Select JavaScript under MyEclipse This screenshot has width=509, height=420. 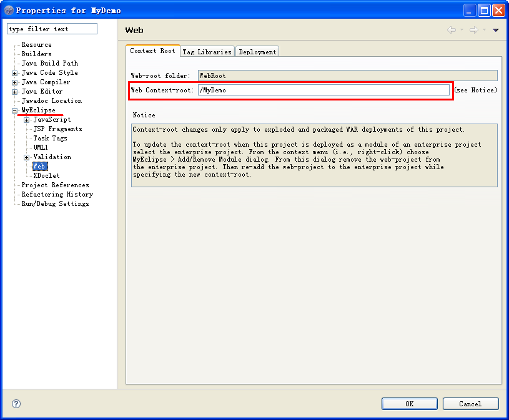(x=52, y=120)
